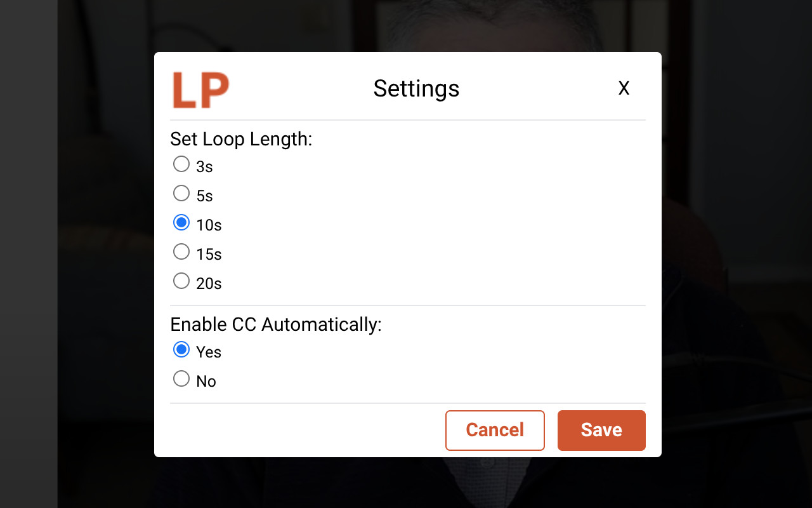
Task: Disable automatic CC with No radio circle
Action: (x=181, y=378)
